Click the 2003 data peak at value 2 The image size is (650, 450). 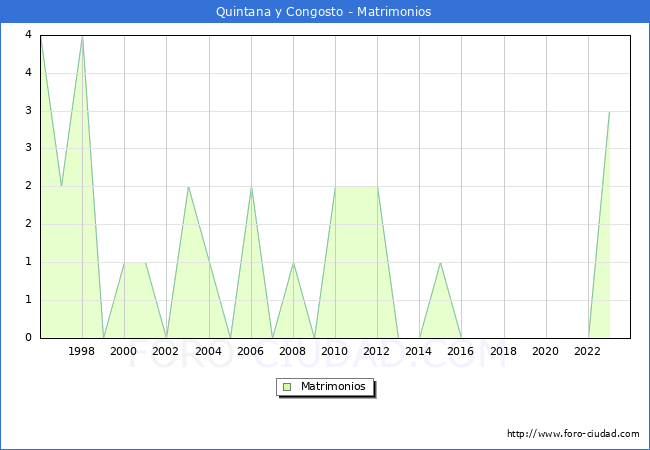coord(188,187)
